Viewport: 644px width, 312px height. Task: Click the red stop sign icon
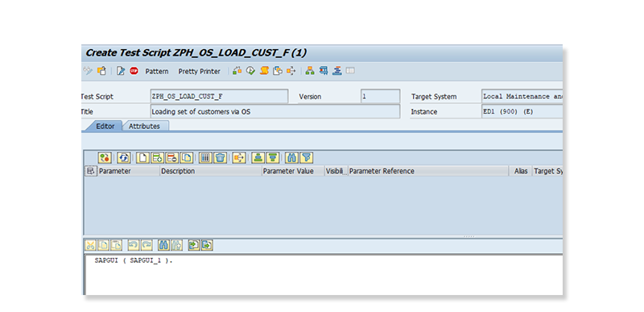tap(134, 71)
